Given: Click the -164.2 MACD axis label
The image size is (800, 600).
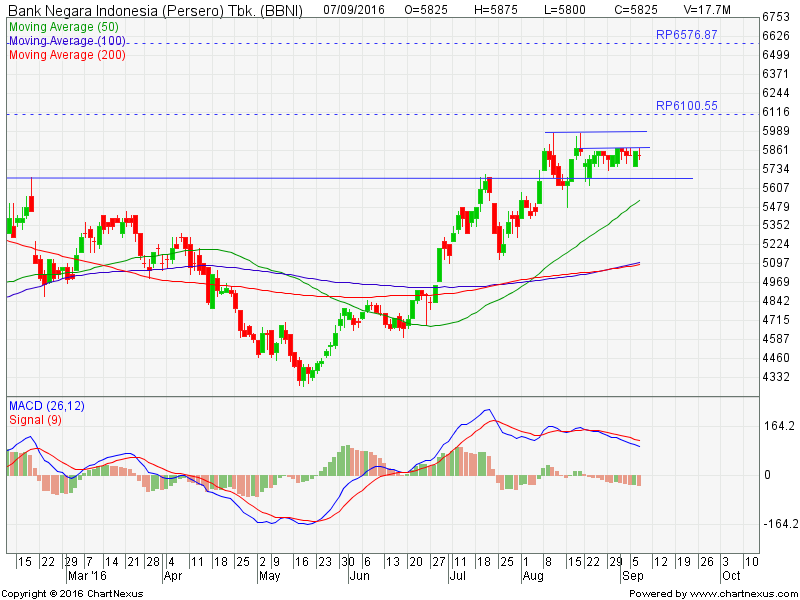Looking at the screenshot, I should (x=779, y=524).
